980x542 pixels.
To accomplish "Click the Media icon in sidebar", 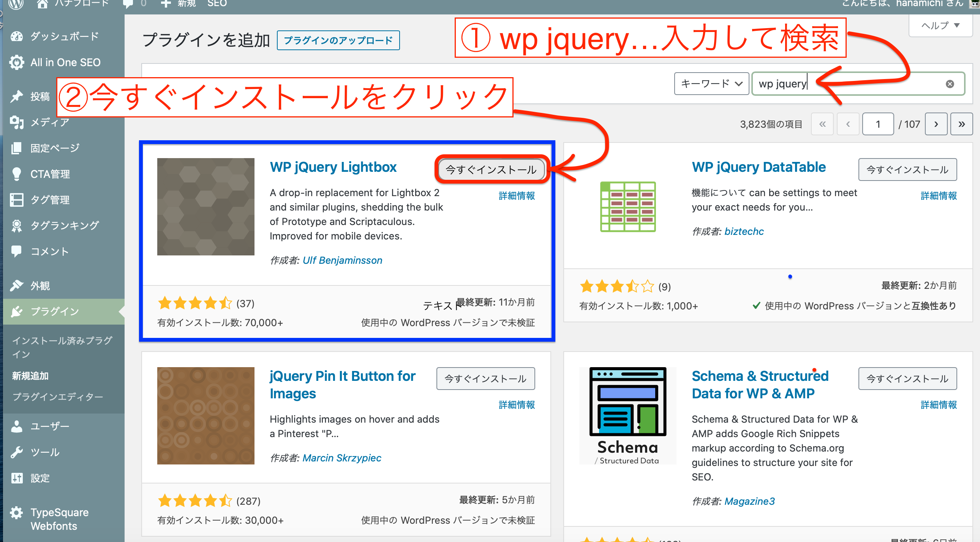I will pos(17,122).
